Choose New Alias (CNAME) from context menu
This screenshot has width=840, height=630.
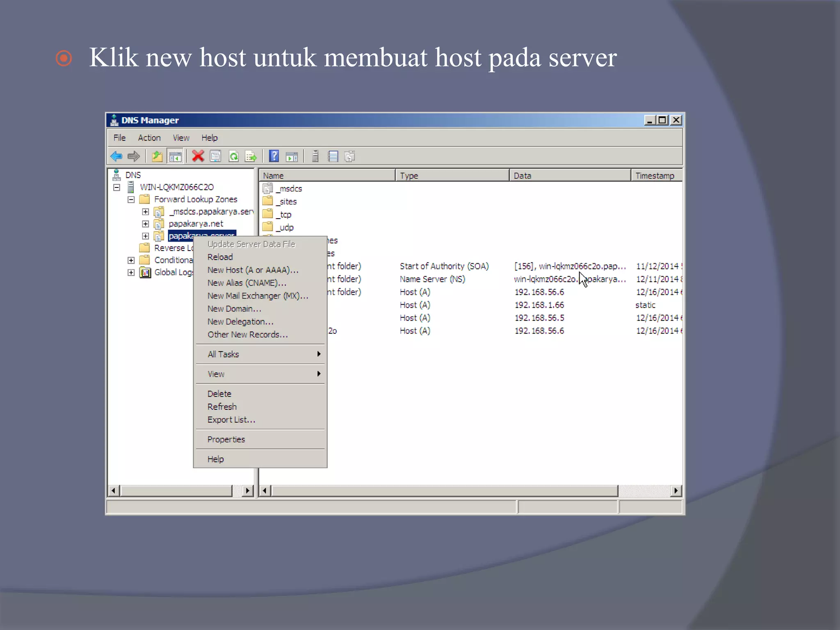pyautogui.click(x=260, y=283)
